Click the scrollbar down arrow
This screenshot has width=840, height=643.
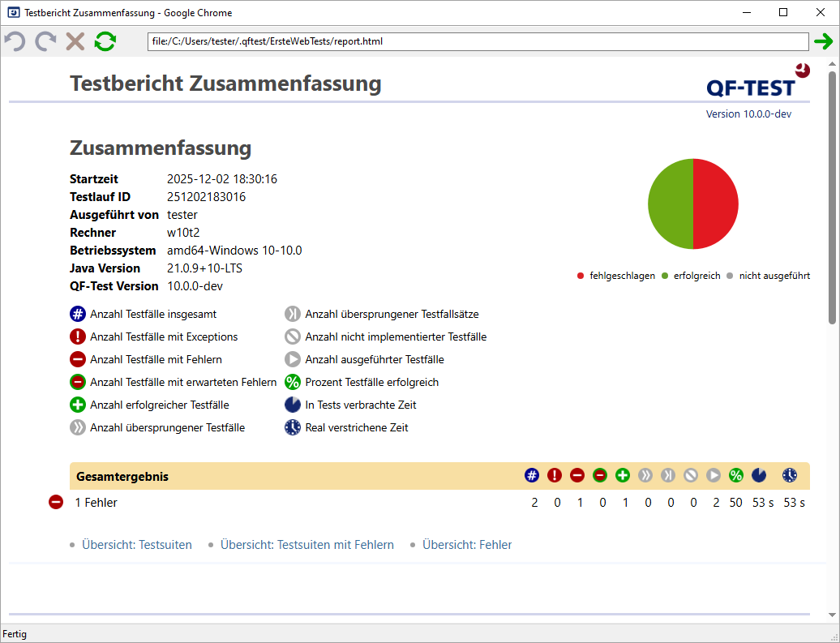click(832, 616)
